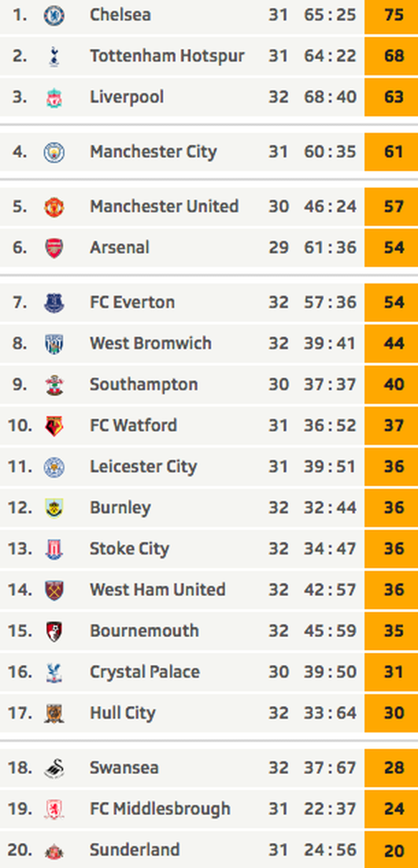Open the Burnley team name

tap(121, 508)
